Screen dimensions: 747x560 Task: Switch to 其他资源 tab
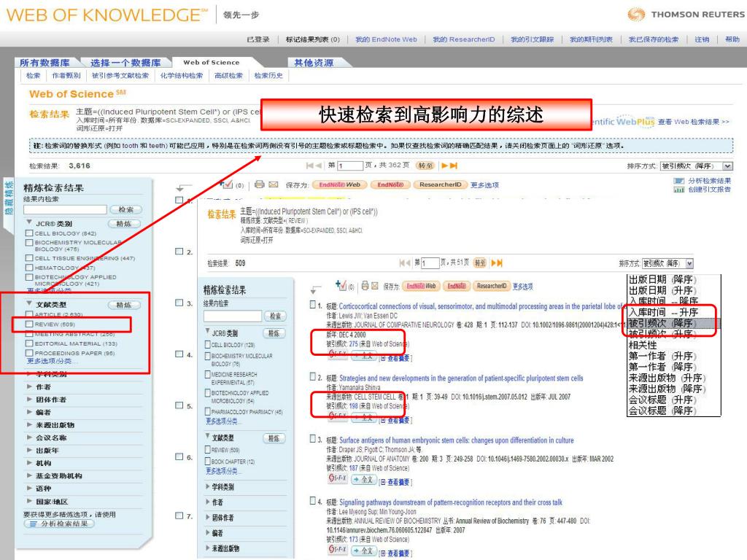click(314, 63)
